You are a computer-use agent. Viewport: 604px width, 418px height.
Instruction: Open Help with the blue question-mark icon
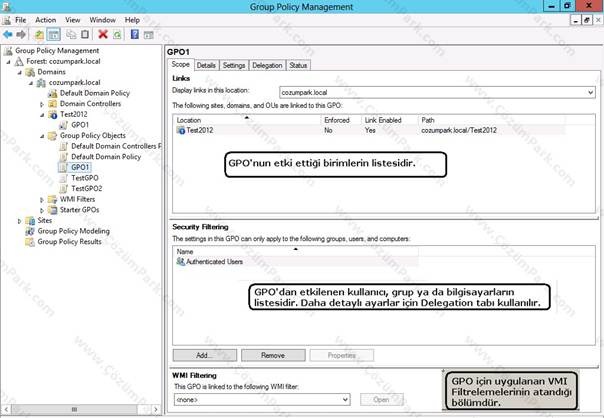pyautogui.click(x=135, y=35)
